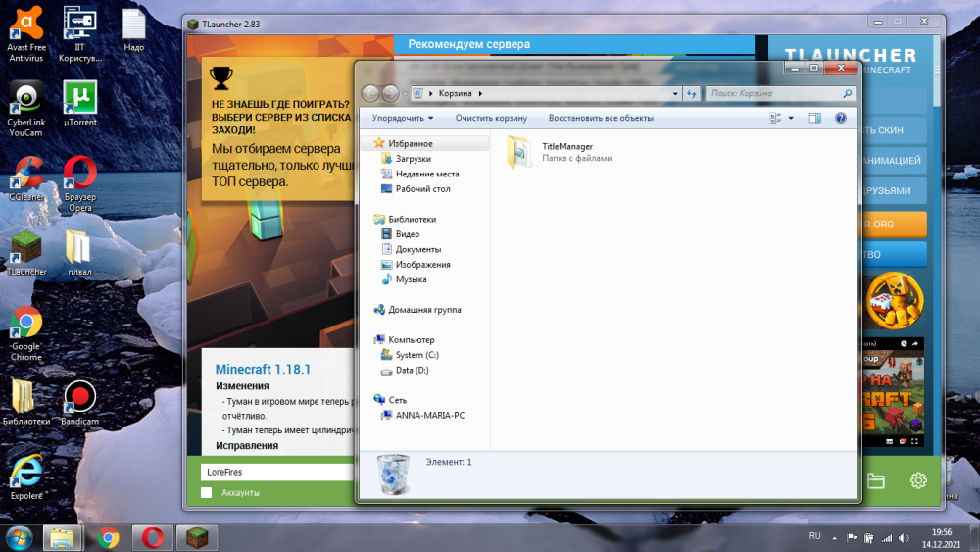This screenshot has width=980, height=552.
Task: Click the orange .ORG button in TLauncher
Action: click(895, 225)
